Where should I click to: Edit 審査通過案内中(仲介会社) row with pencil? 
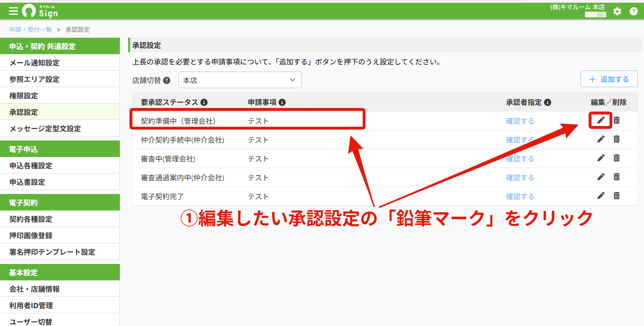pyautogui.click(x=601, y=177)
